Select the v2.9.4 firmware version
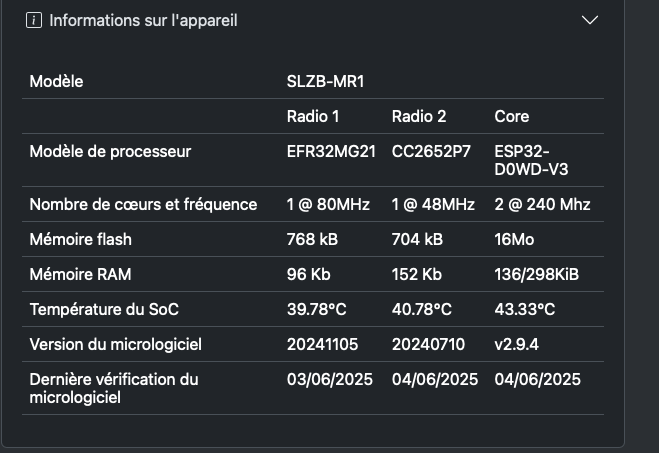Screen dimensions: 659x453 coord(516,345)
